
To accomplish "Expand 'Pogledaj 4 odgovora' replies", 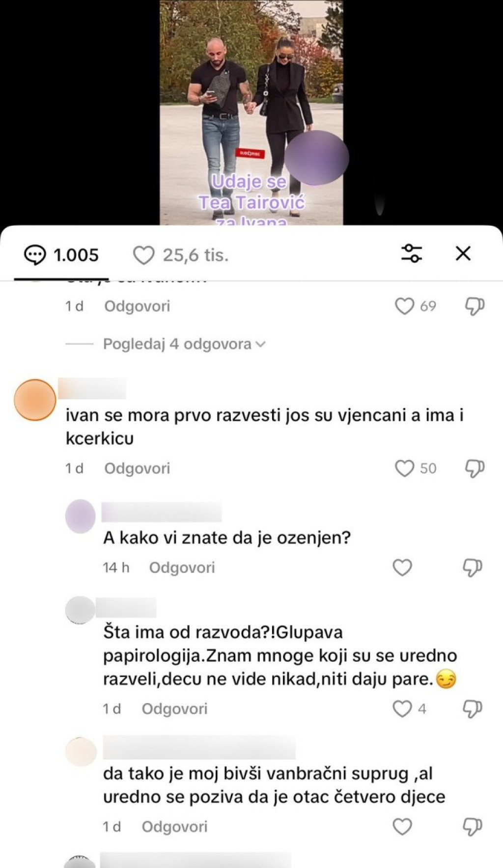I will [184, 344].
